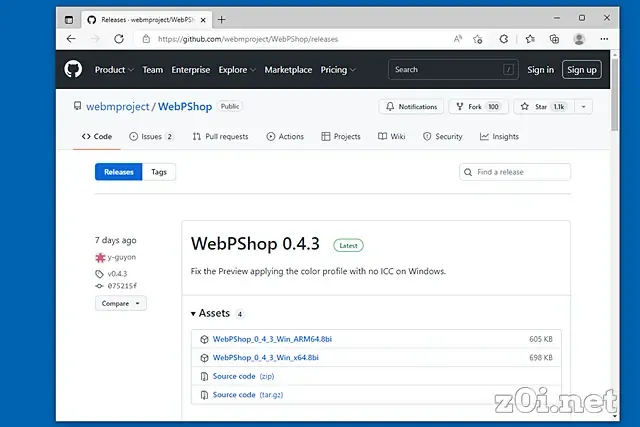Open the browser extensions icon

504,39
